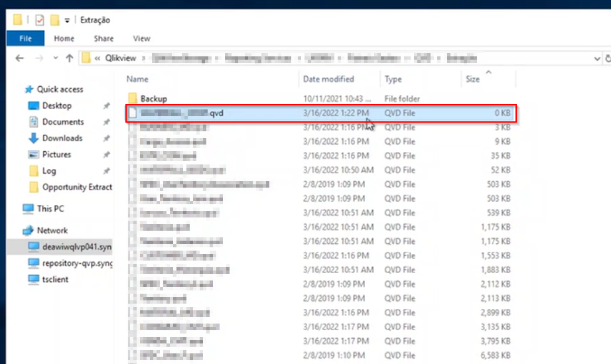Open the Recent locations dropdown chevron
611x364 pixels.
tap(55, 58)
